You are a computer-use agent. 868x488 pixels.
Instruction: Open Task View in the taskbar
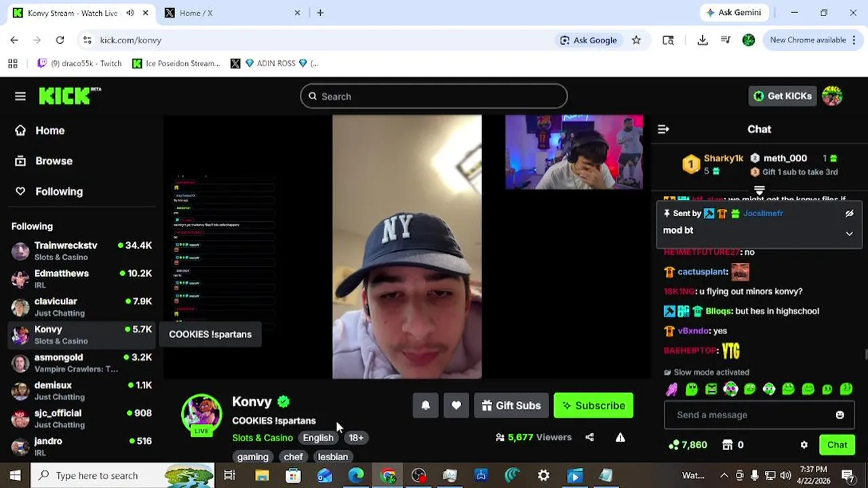point(229,476)
